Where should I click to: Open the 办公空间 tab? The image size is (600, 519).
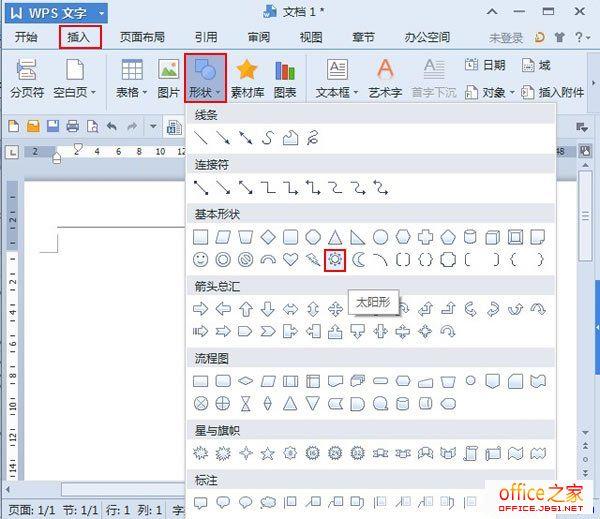[x=427, y=37]
